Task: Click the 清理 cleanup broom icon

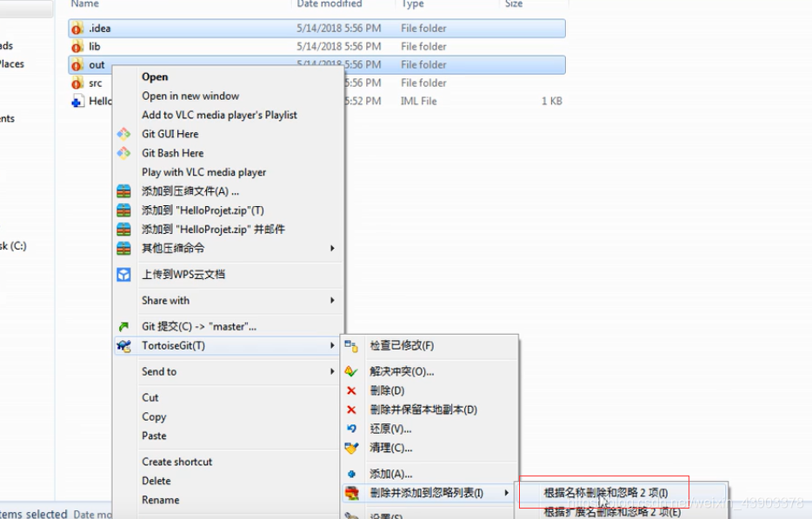Action: pos(351,448)
